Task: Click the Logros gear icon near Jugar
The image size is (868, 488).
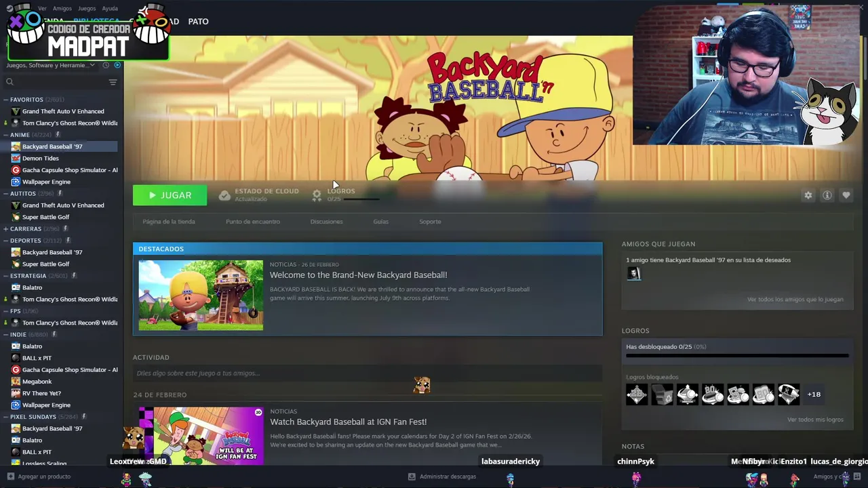Action: tap(317, 195)
